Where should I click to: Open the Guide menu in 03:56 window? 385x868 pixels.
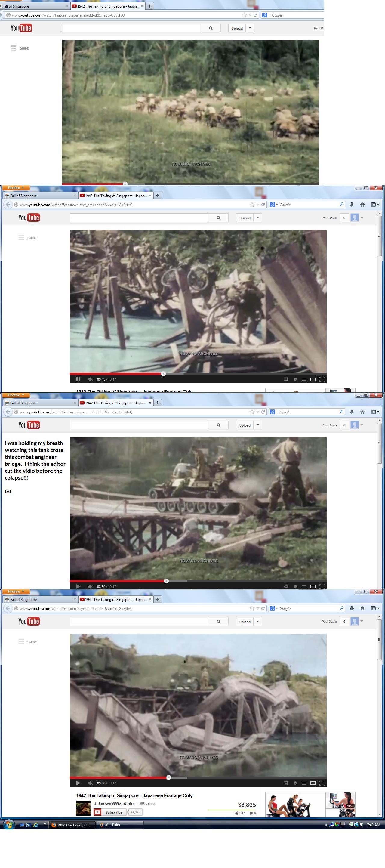28,641
